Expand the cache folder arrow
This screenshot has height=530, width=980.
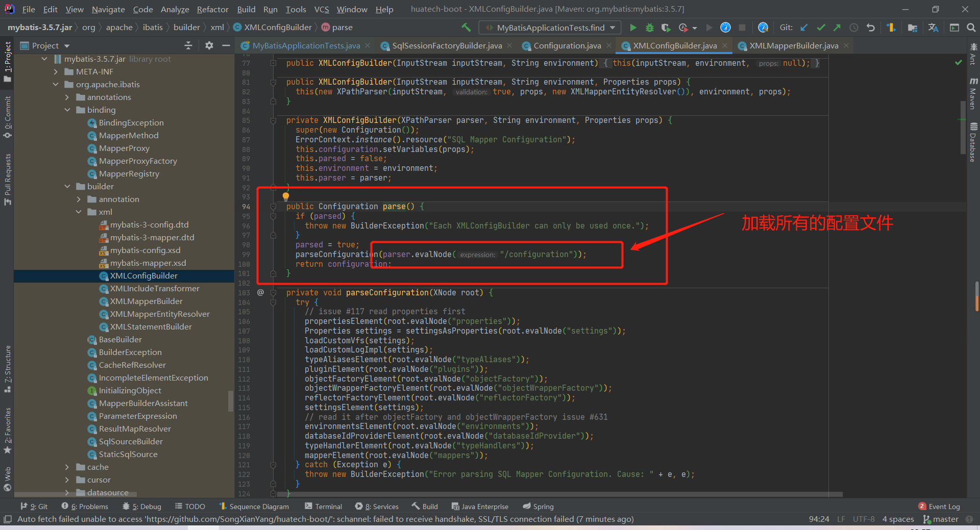tap(67, 467)
